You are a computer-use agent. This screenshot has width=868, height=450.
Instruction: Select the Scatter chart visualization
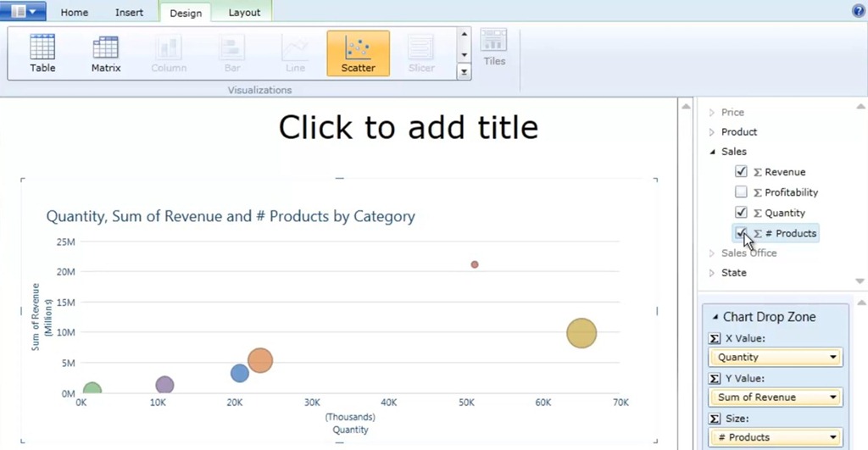coord(359,53)
